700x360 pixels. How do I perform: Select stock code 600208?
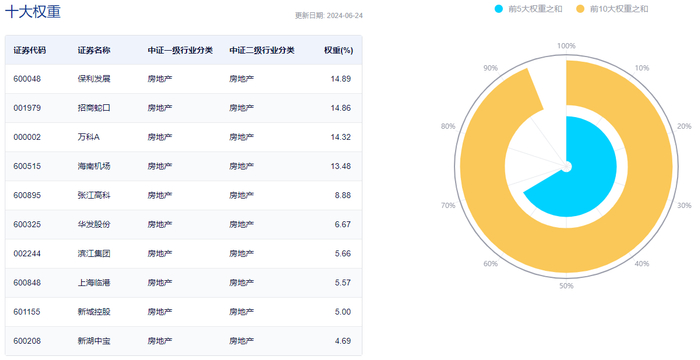coord(27,341)
